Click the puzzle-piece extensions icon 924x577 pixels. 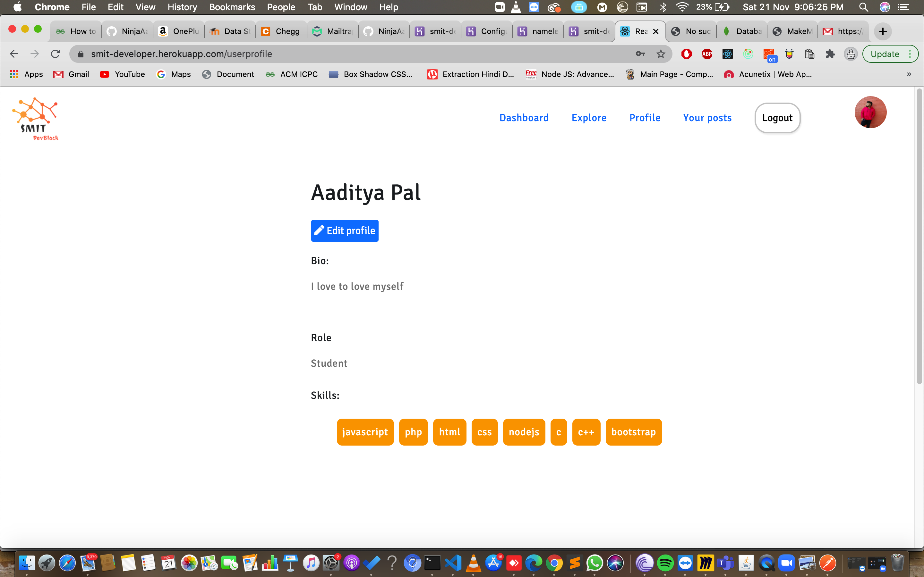pyautogui.click(x=830, y=54)
